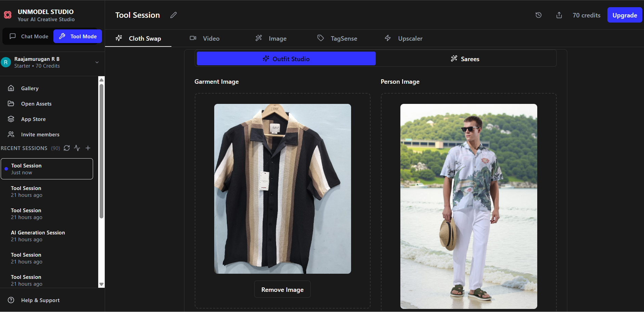Open the Tool Session created just now
Viewport: 644px width, 312px height.
coord(47,168)
